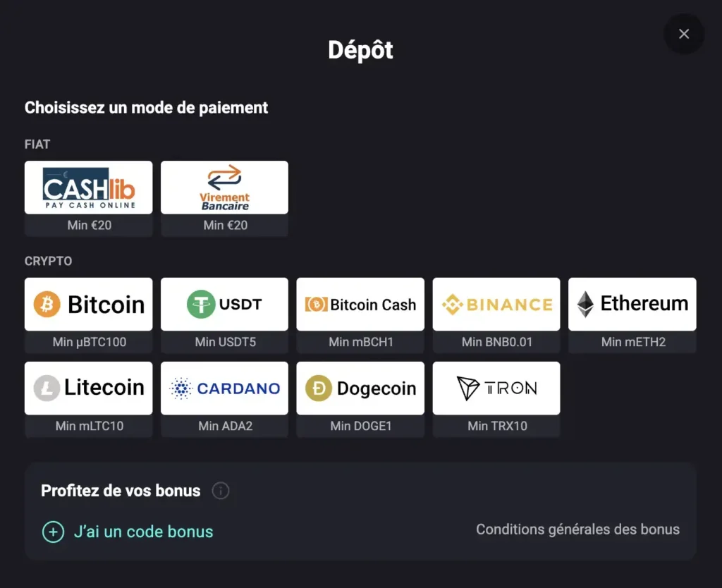This screenshot has height=588, width=722.
Task: Click the Dogecoin Ð icon
Action: pyautogui.click(x=317, y=388)
